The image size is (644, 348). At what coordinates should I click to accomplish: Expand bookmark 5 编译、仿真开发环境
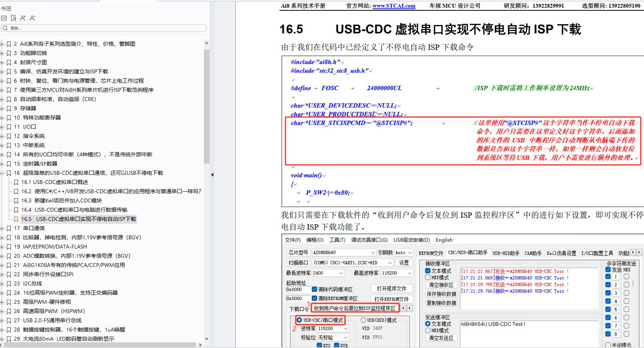click(2, 71)
